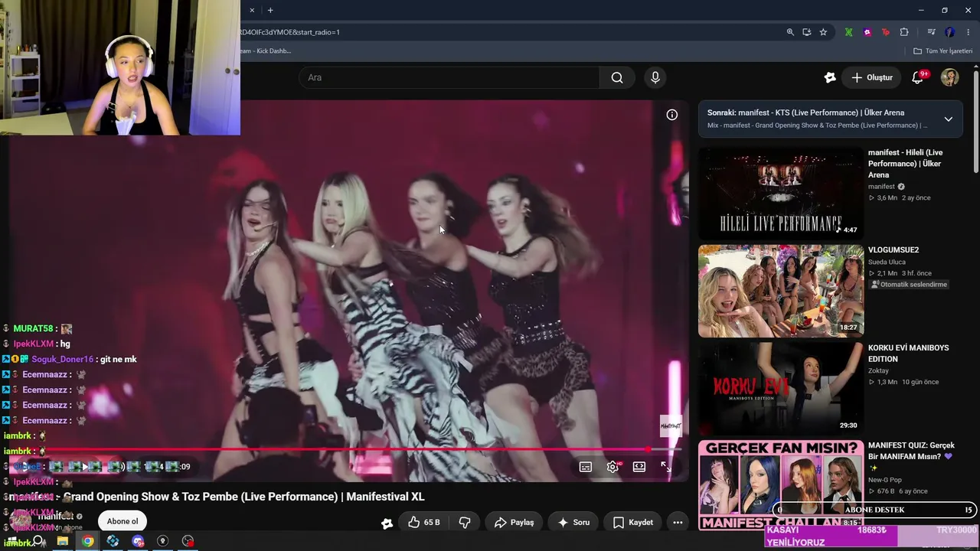This screenshot has width=980, height=551.
Task: Open File Explorer from the taskbar
Action: pos(63,541)
